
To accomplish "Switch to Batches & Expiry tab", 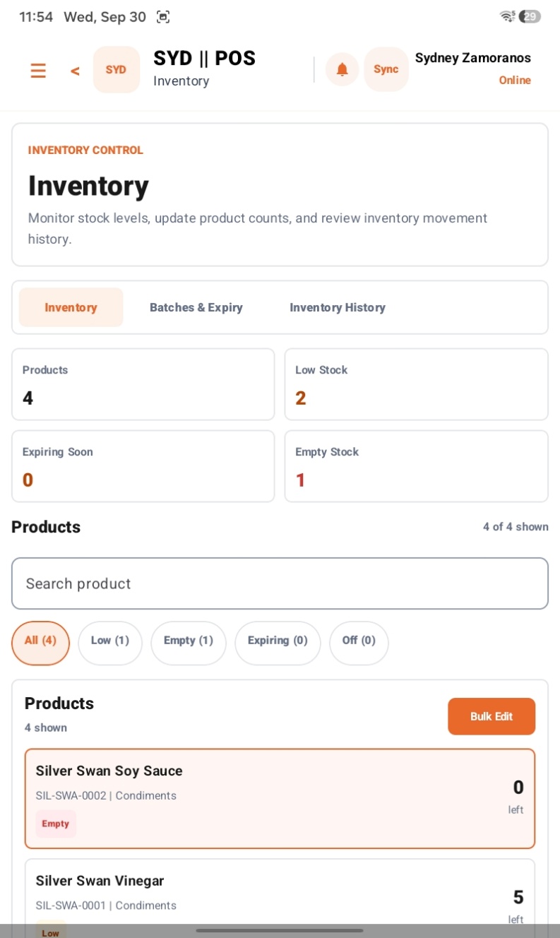I will pyautogui.click(x=196, y=307).
